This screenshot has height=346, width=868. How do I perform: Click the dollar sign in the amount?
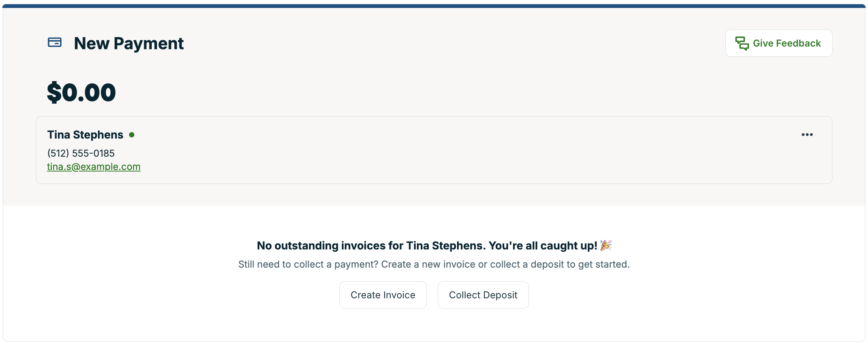point(54,92)
